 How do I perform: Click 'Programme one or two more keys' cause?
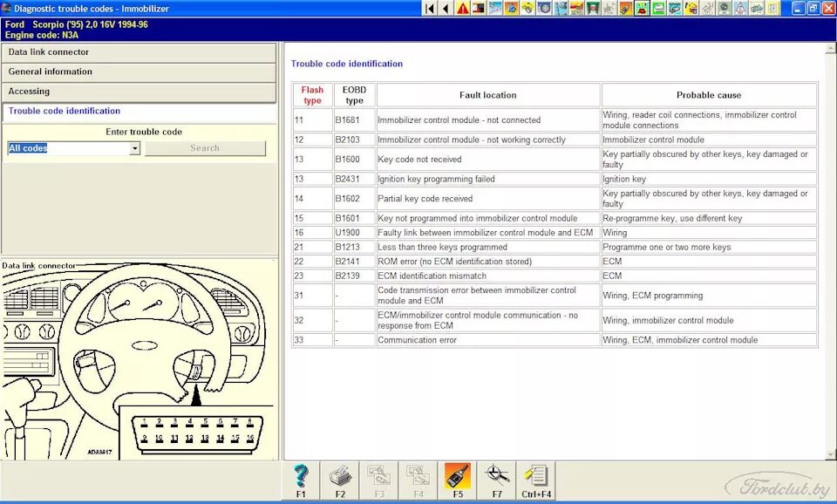(x=667, y=247)
